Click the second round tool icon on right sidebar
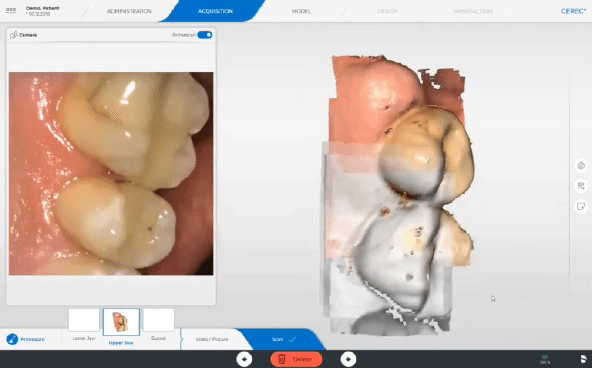The image size is (592, 368). click(581, 186)
